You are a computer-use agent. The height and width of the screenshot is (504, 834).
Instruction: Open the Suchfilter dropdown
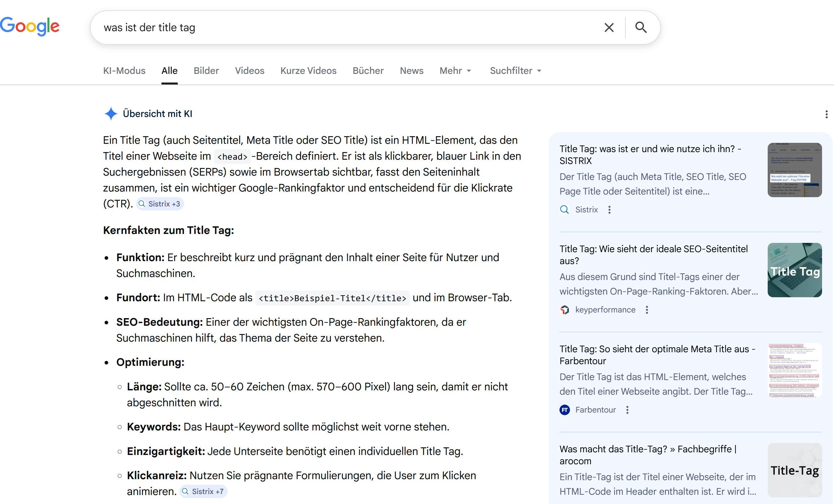[515, 71]
